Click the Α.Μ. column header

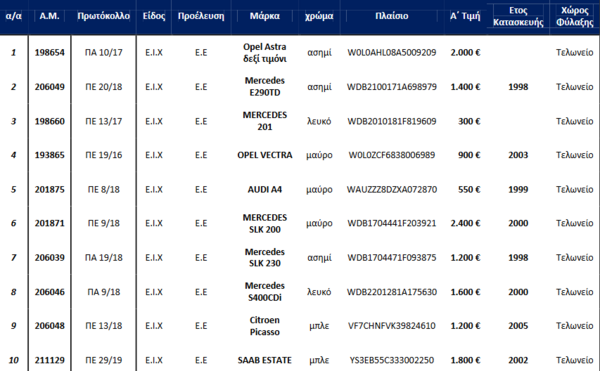(x=49, y=16)
